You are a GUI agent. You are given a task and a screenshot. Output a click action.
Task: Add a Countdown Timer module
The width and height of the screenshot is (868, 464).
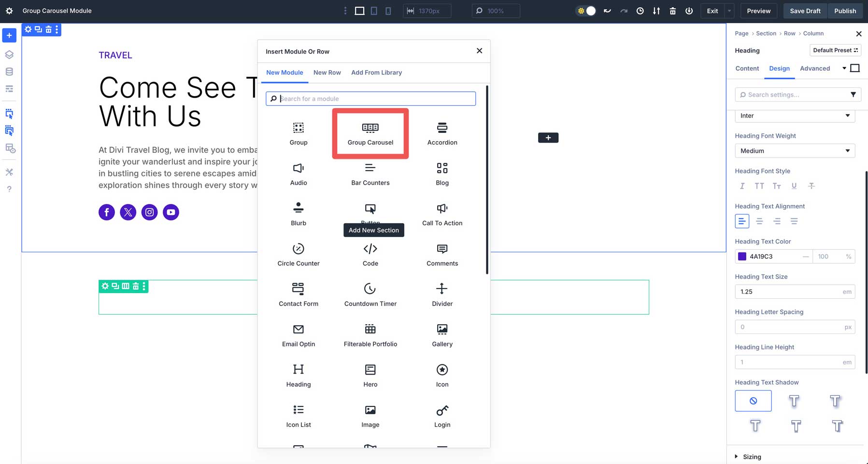(370, 294)
